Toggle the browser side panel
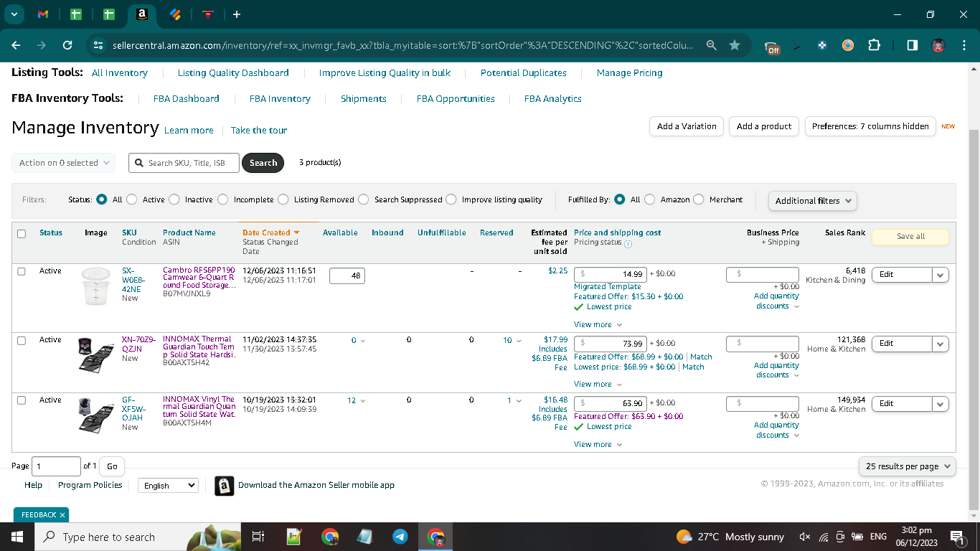 (x=912, y=45)
